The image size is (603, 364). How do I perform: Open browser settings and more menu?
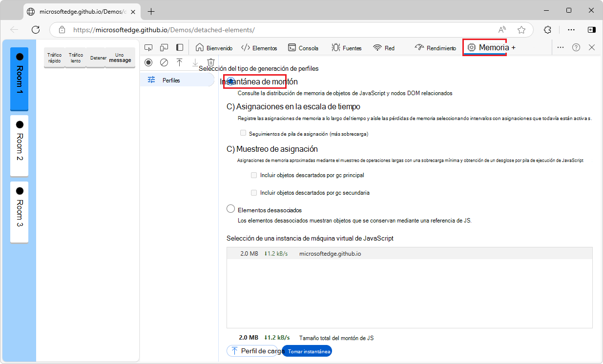[x=571, y=29]
